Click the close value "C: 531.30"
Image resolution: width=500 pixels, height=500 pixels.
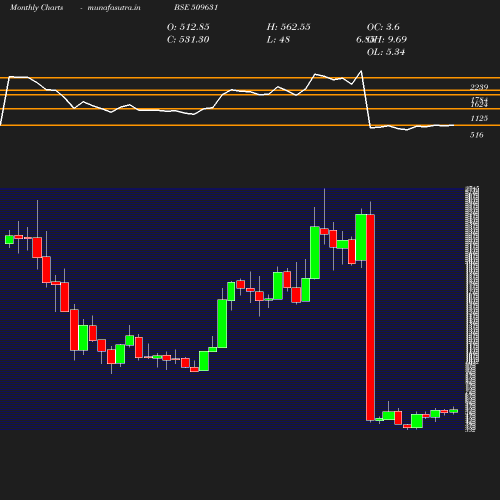[x=188, y=40]
